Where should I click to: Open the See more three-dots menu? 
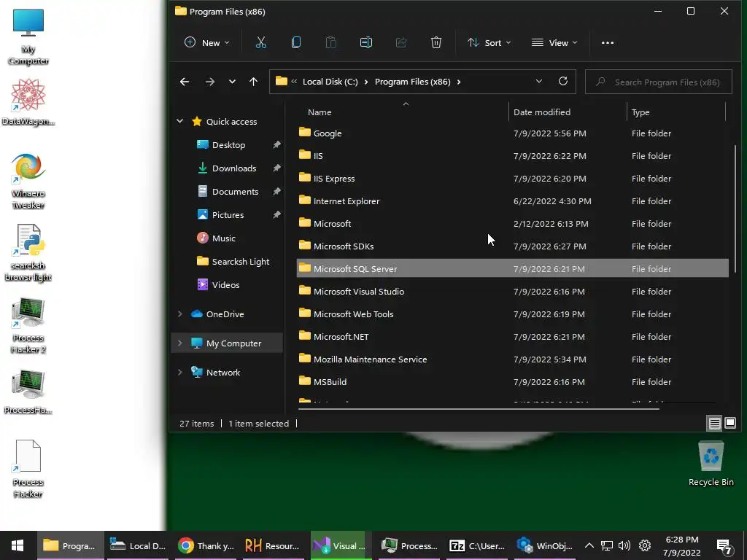click(x=608, y=43)
